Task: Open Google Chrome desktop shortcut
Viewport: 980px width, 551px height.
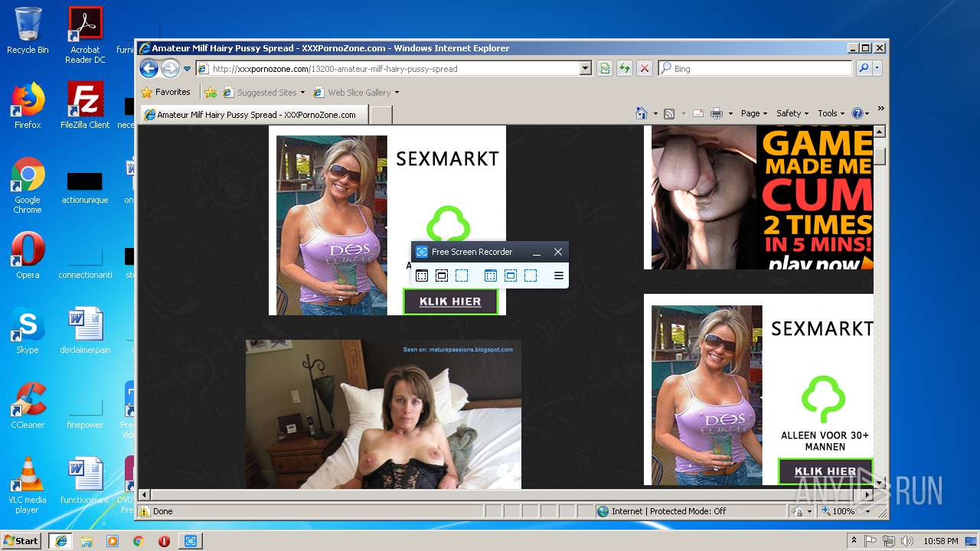Action: tap(28, 185)
